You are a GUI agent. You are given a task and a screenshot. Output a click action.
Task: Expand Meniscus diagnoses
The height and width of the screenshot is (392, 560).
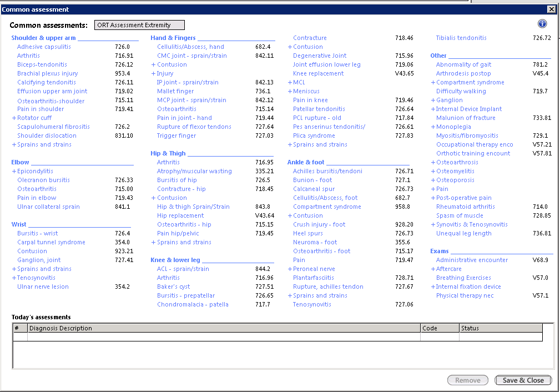[x=304, y=91]
